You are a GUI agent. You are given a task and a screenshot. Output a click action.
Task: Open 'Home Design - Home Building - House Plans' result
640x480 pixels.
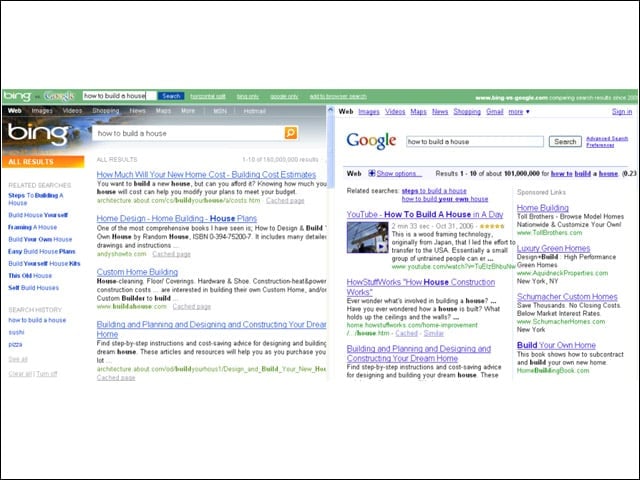click(x=177, y=218)
